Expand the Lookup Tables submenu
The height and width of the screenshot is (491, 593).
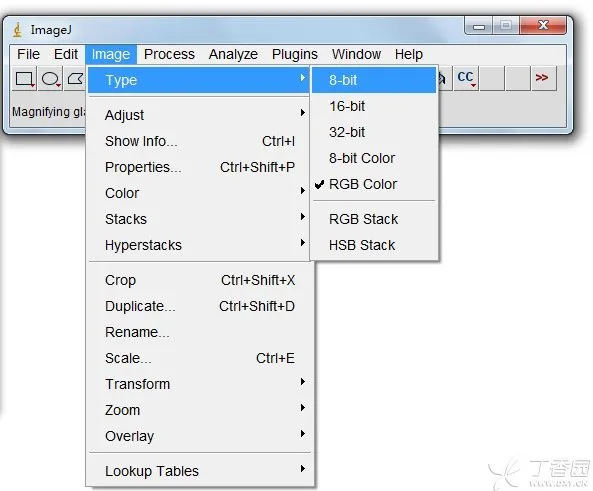(199, 471)
